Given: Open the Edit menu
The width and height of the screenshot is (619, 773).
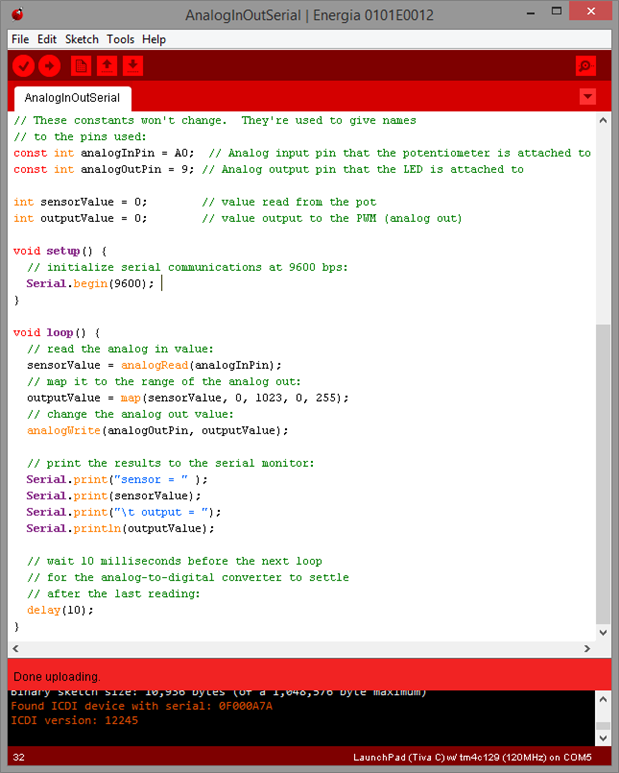Looking at the screenshot, I should (47, 39).
